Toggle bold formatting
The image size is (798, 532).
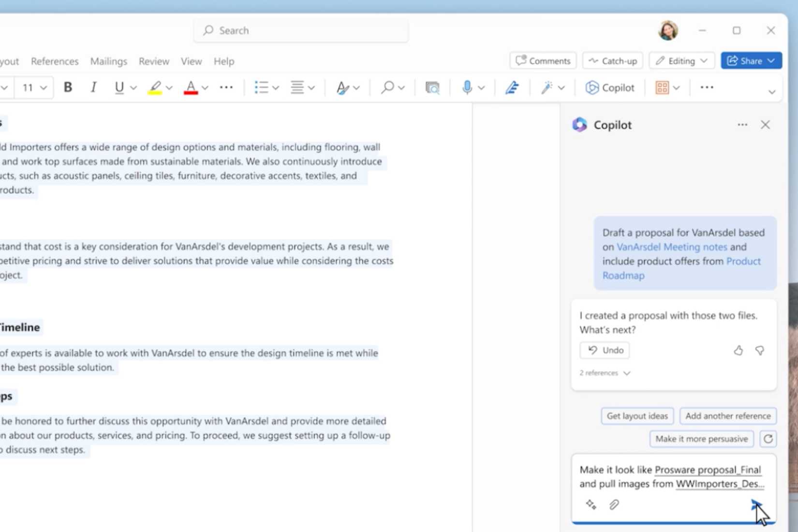tap(68, 88)
